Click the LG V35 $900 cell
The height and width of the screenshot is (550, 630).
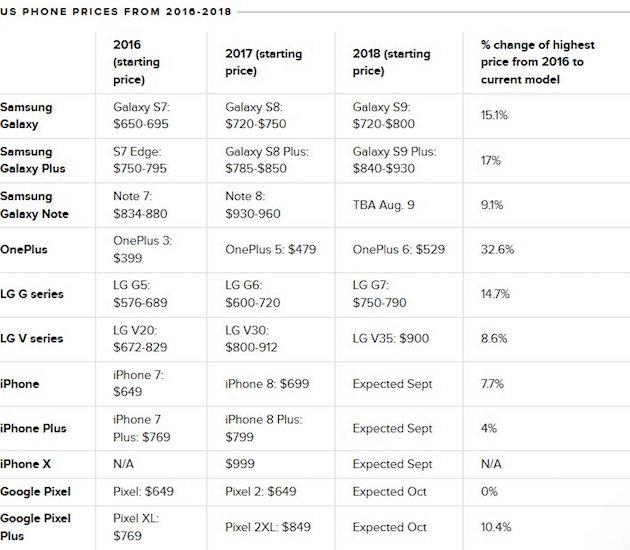[x=391, y=338]
